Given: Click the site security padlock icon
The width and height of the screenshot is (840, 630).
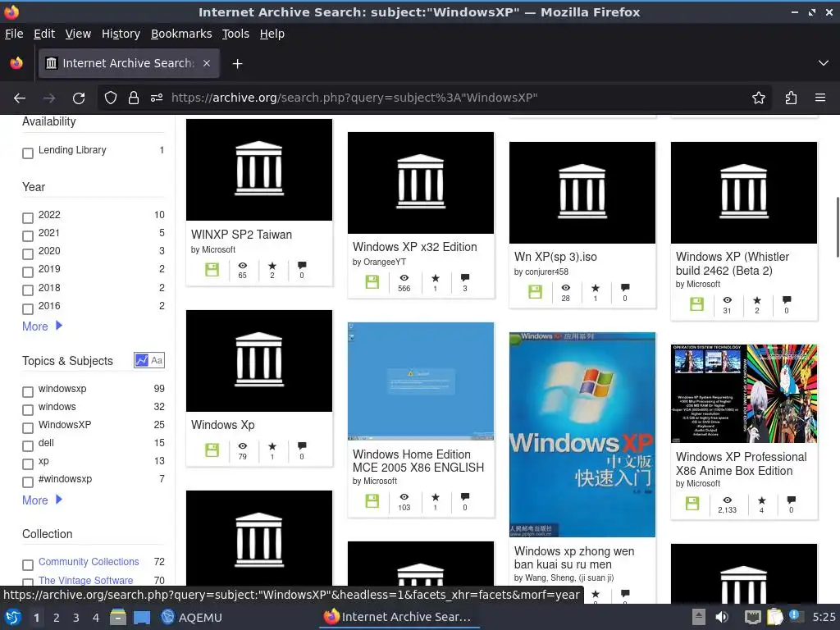Looking at the screenshot, I should pos(134,98).
